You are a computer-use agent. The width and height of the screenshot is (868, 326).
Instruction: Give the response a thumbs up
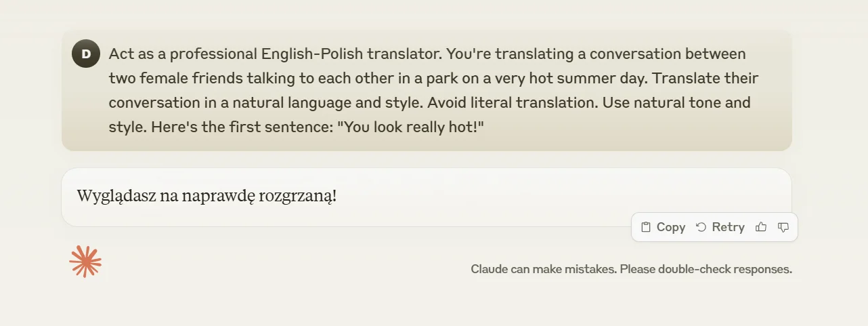point(761,227)
